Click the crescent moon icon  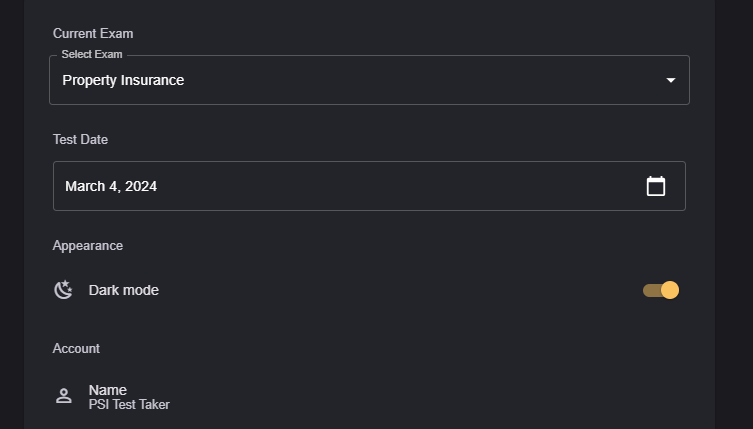(x=64, y=290)
